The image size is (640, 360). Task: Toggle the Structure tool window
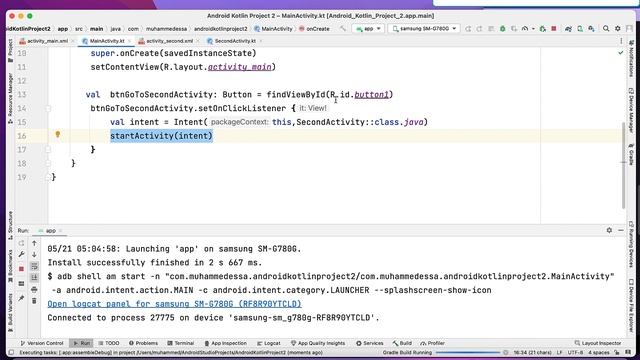click(x=10, y=225)
